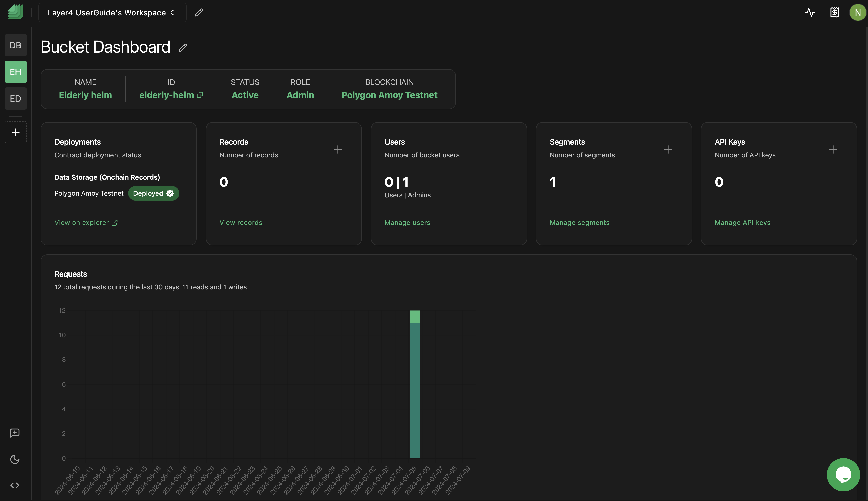Click the Elderly helm bucket name
The width and height of the screenshot is (868, 501).
point(85,95)
